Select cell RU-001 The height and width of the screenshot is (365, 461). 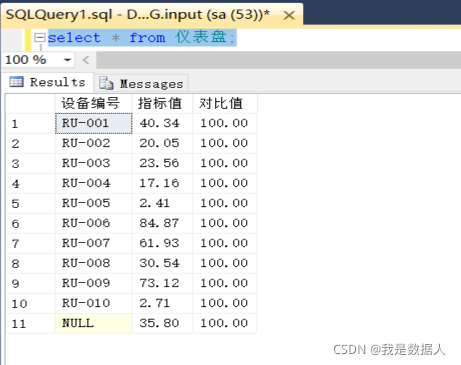pyautogui.click(x=93, y=123)
